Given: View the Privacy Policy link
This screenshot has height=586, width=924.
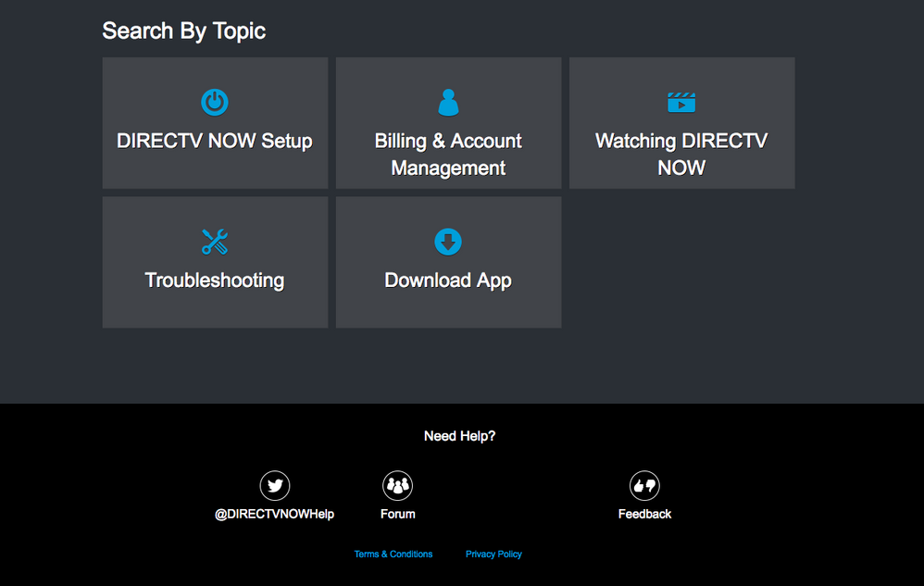Looking at the screenshot, I should coord(493,555).
